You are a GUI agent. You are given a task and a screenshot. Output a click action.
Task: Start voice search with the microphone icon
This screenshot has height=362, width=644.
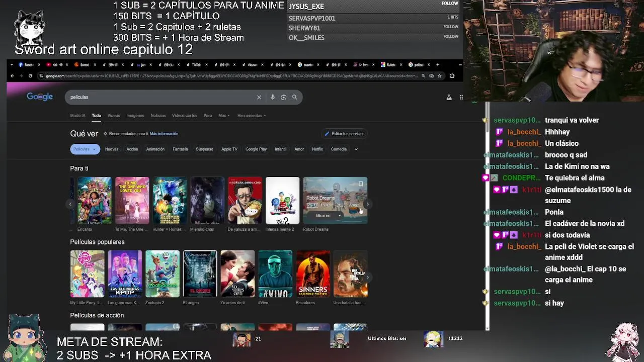273,97
